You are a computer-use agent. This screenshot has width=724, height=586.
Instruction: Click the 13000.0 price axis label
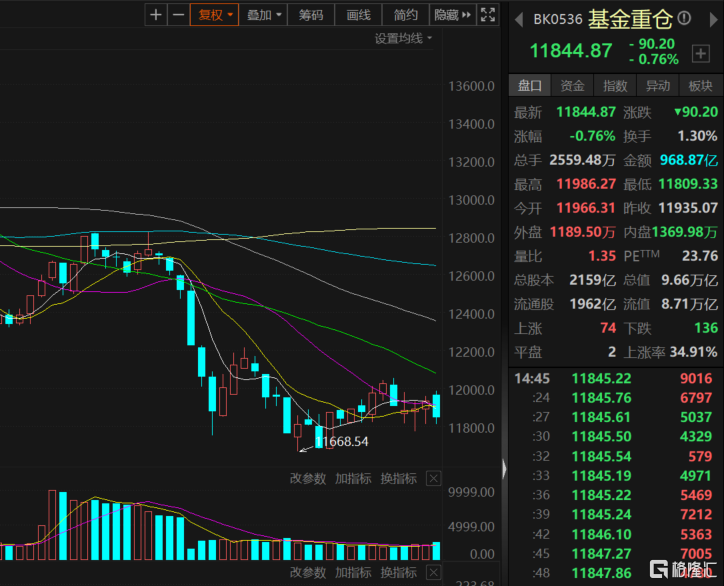471,200
